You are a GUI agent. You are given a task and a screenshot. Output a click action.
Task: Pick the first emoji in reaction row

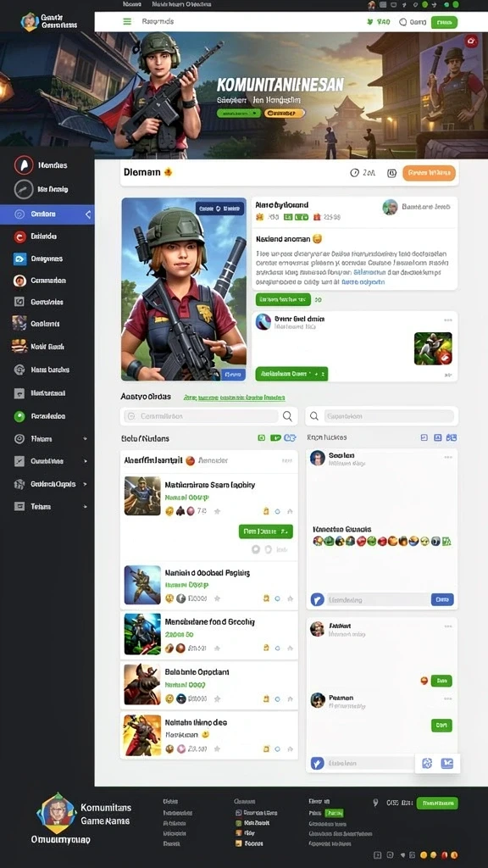coord(318,542)
